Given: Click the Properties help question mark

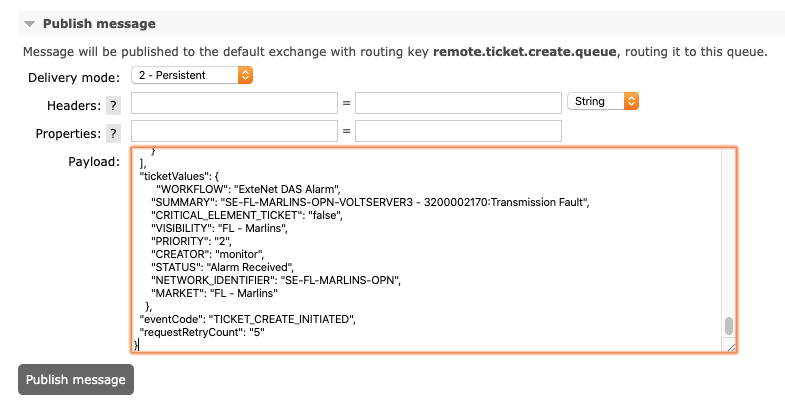Looking at the screenshot, I should pos(114,133).
